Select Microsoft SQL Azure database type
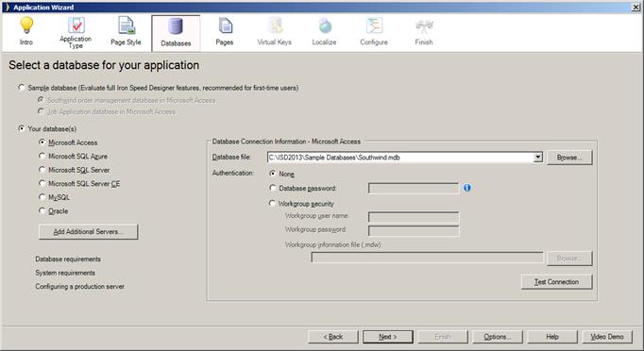The width and height of the screenshot is (644, 351). 42,156
